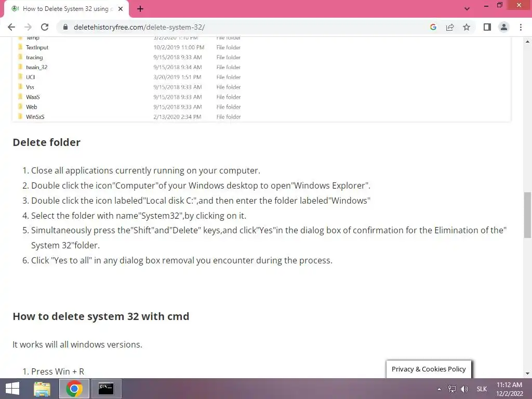Click the SLK language indicator

[x=482, y=389]
